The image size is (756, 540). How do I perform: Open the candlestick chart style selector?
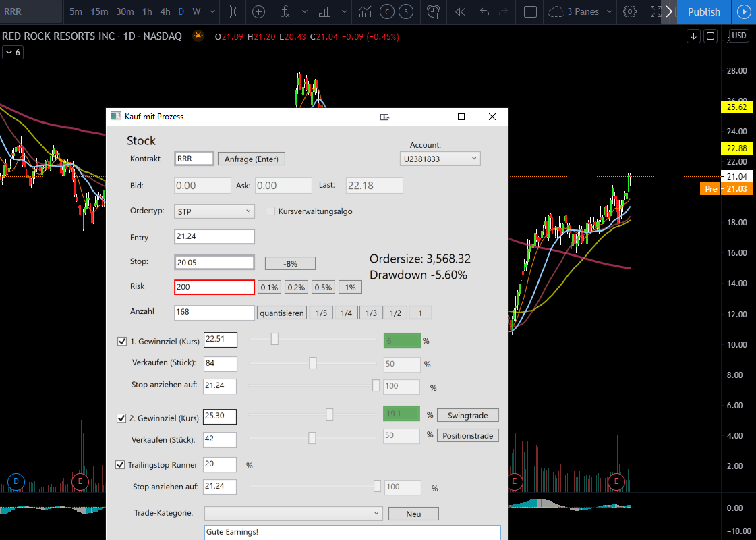(233, 11)
